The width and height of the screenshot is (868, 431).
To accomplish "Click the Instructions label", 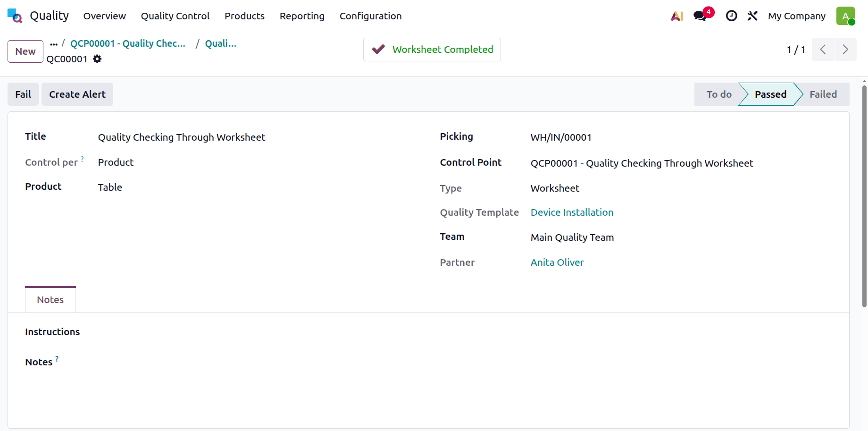I will [x=52, y=332].
